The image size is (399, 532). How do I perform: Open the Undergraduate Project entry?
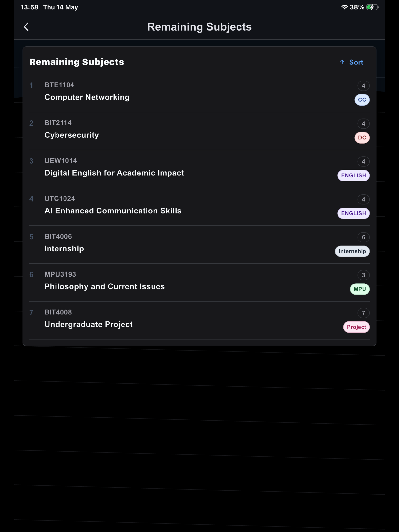point(199,320)
